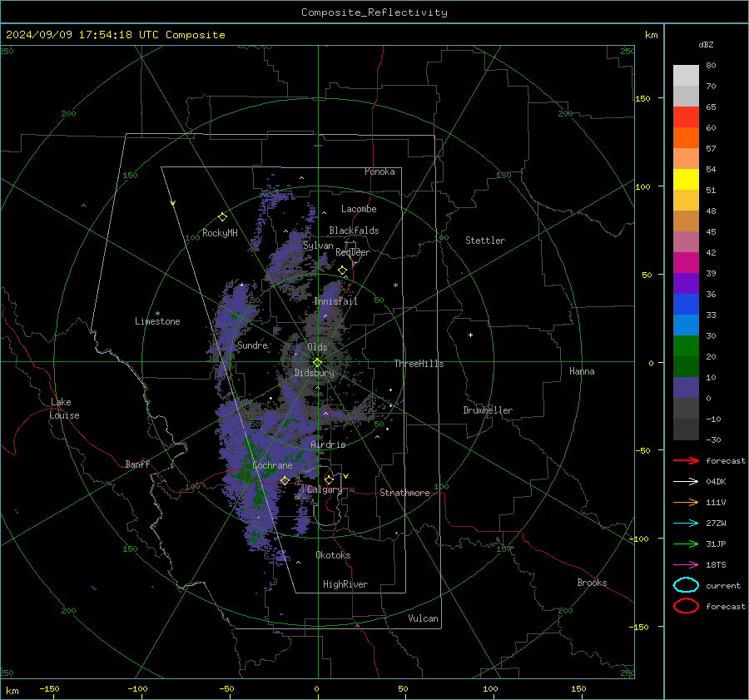Click the Ponoka label

(x=379, y=171)
